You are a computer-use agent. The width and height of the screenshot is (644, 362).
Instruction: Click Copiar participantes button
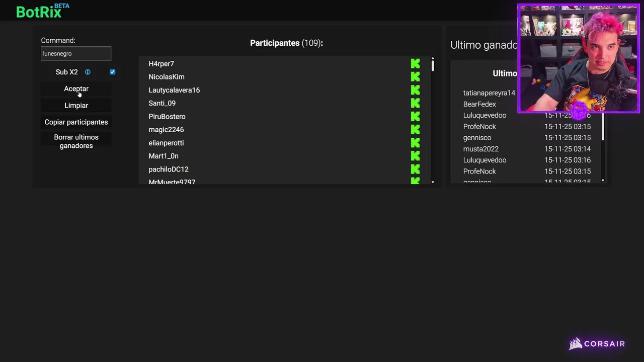(x=76, y=122)
